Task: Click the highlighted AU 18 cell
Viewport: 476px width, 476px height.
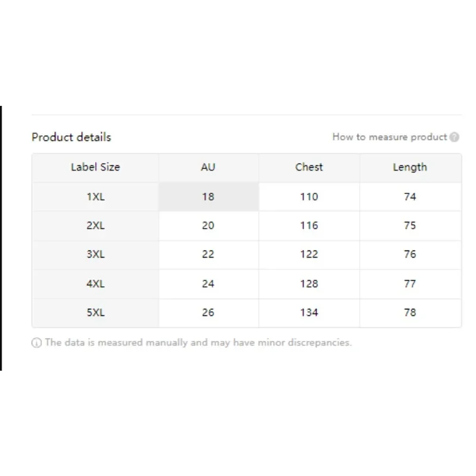Action: [x=209, y=197]
